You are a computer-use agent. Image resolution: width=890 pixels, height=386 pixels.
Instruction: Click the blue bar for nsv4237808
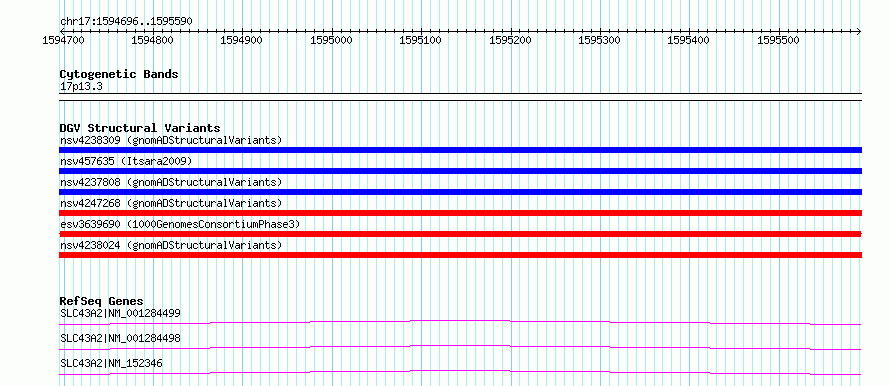pos(460,192)
